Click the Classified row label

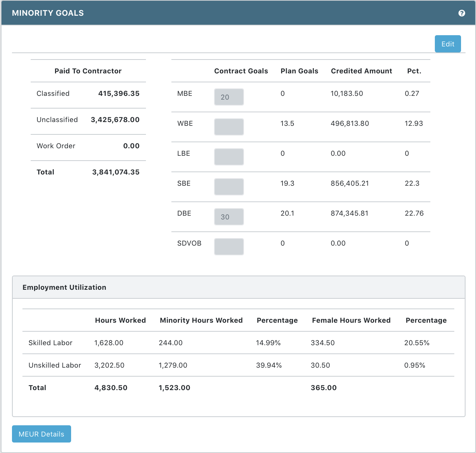[x=53, y=94]
